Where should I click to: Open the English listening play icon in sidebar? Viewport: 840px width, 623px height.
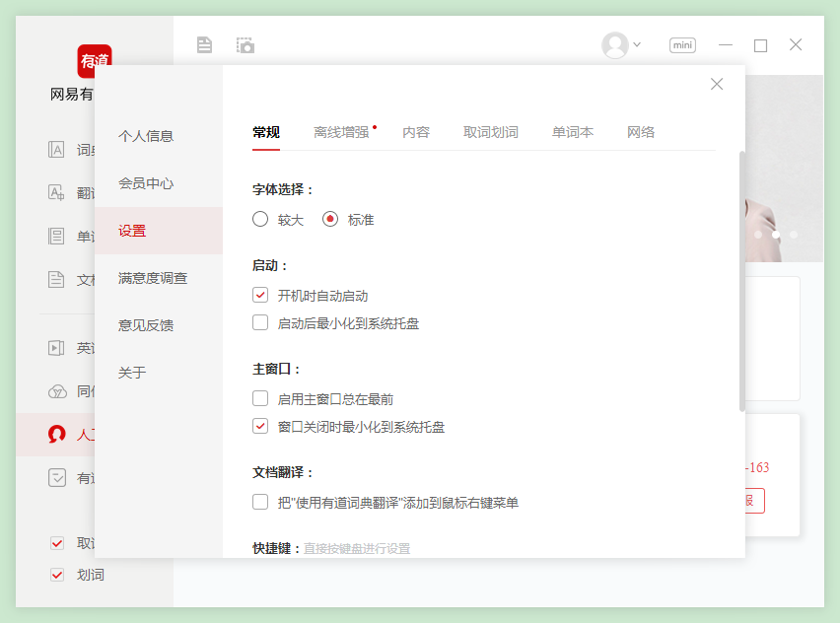[57, 347]
